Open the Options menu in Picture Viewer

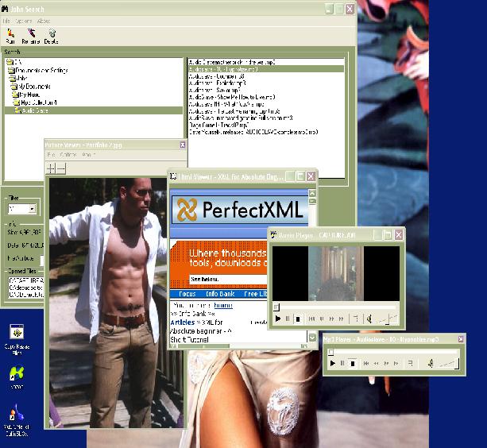pos(68,155)
